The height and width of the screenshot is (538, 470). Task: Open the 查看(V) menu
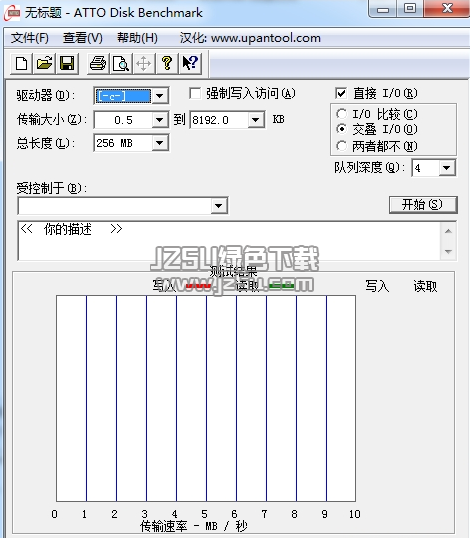click(83, 38)
